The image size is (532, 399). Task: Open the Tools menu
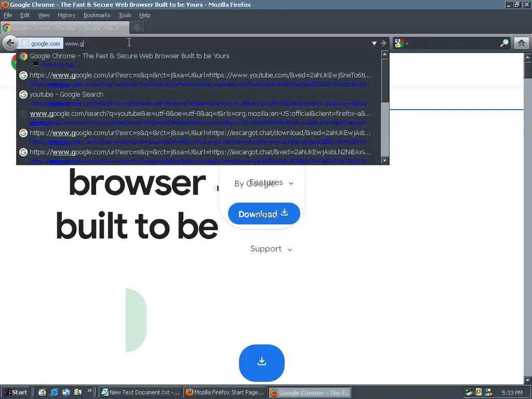[125, 15]
